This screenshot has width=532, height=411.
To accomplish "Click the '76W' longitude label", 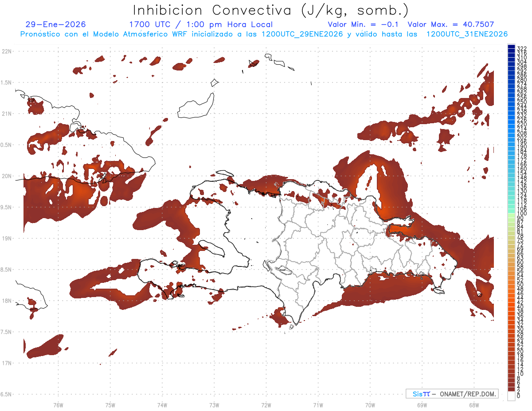I will (x=58, y=405).
